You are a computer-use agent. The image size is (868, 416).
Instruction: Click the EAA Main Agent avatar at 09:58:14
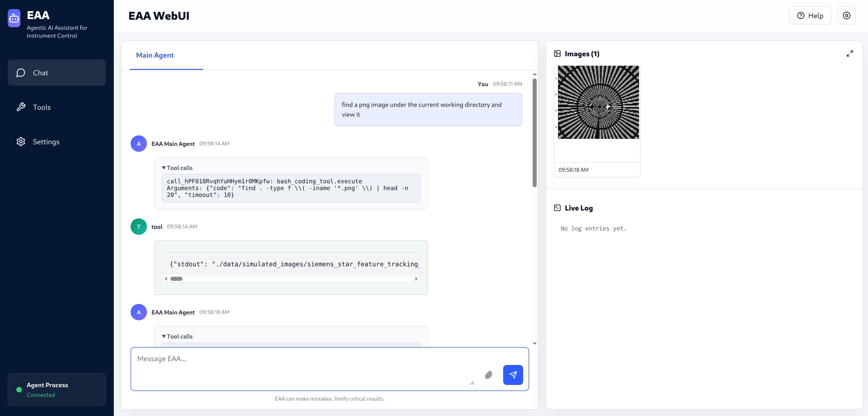(x=139, y=144)
